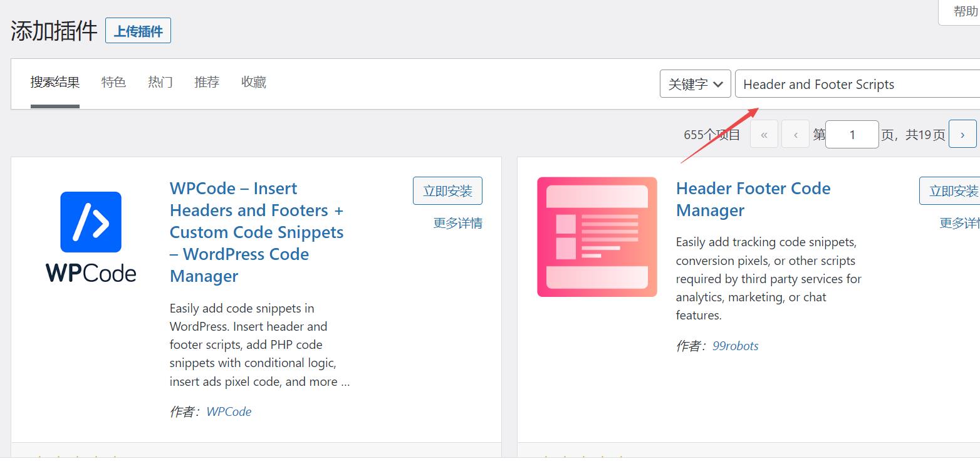
Task: Click the WPCode plugin logo icon
Action: [91, 236]
